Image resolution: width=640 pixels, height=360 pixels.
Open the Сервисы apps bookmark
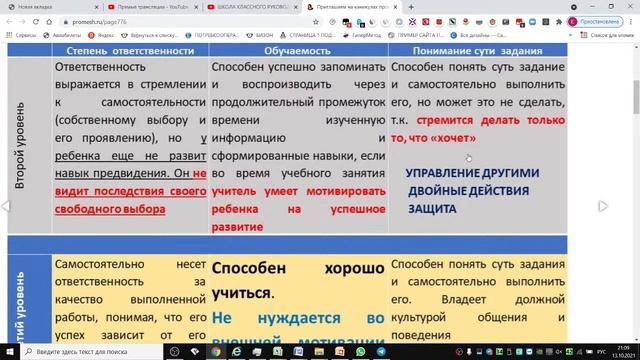[21, 36]
